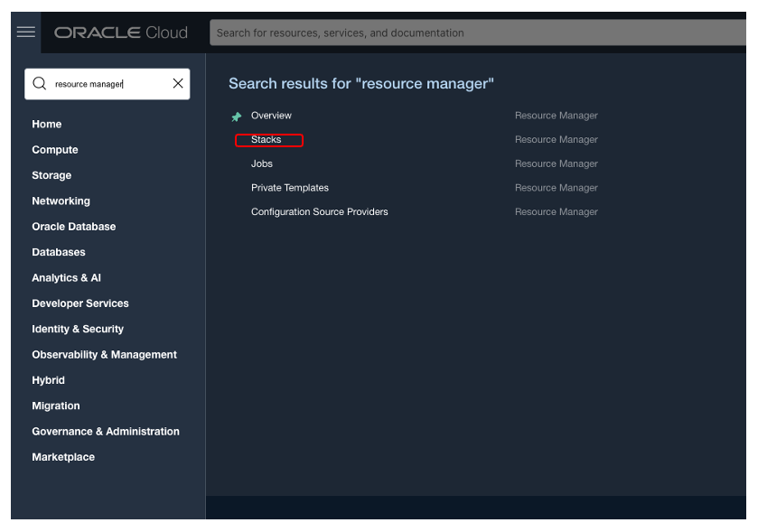
Task: Select Home in the navigation menu
Action: (x=47, y=125)
